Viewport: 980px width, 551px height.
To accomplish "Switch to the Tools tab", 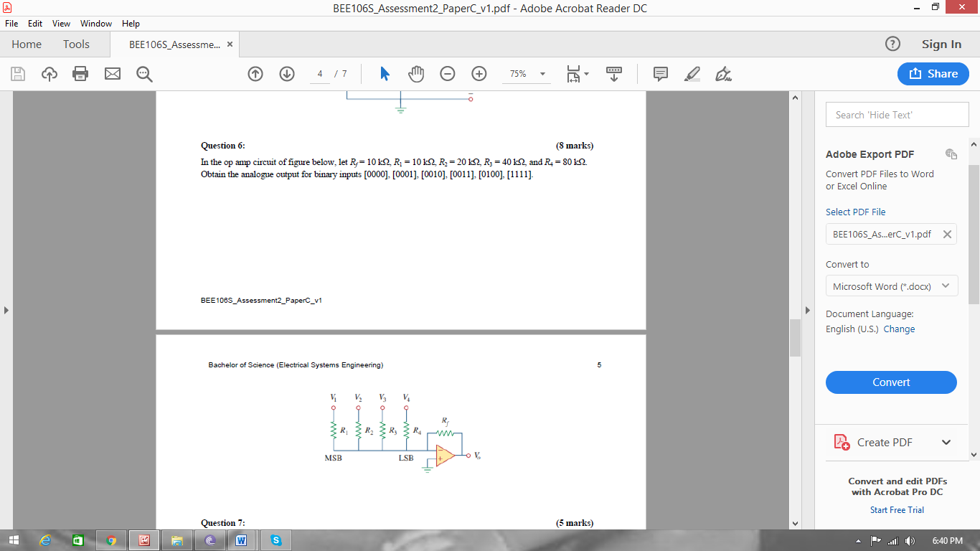I will pyautogui.click(x=76, y=44).
